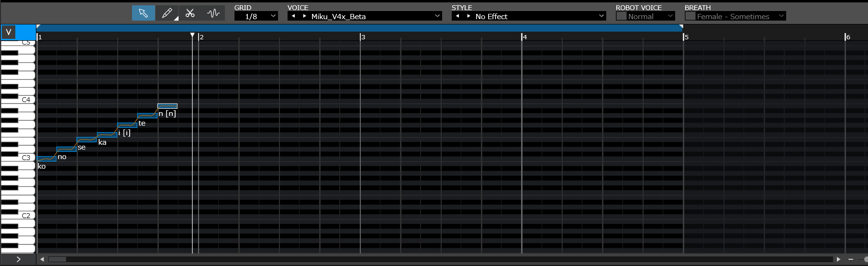
Task: Select the note with lyric "i [i]"
Action: coord(127,125)
